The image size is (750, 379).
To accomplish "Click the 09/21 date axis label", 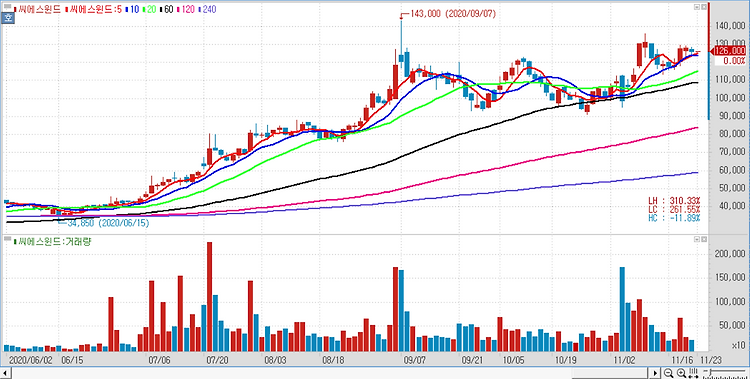I will point(472,359).
